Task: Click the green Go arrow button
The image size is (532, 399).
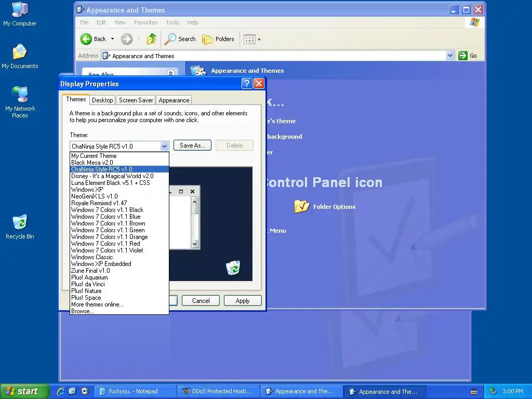Action: click(x=463, y=56)
